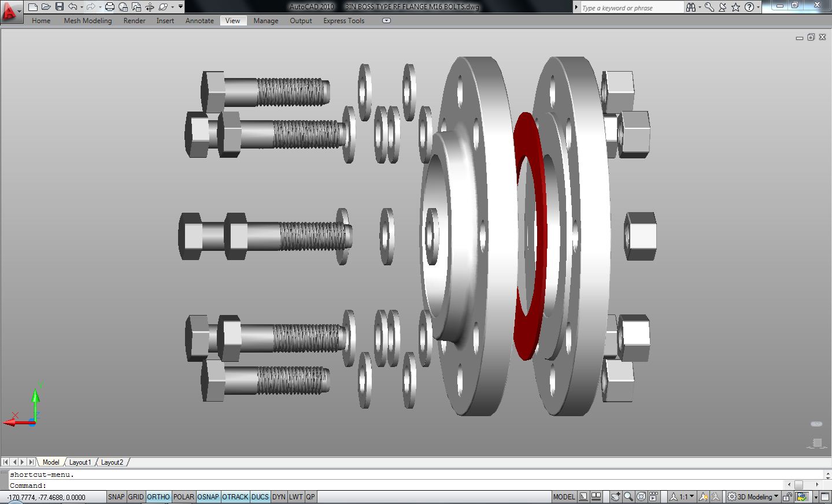Click the Batch Plot publish icon
832x504 pixels.
(x=136, y=7)
